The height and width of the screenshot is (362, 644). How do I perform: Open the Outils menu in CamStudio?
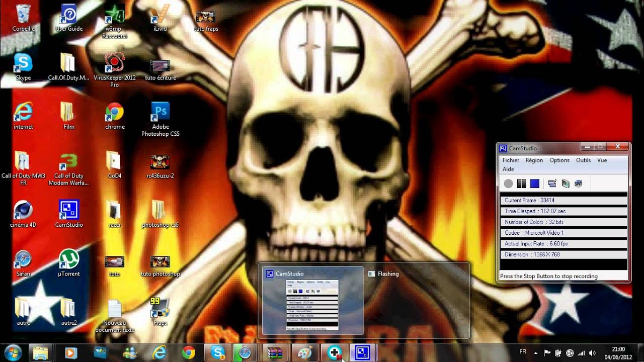point(584,160)
